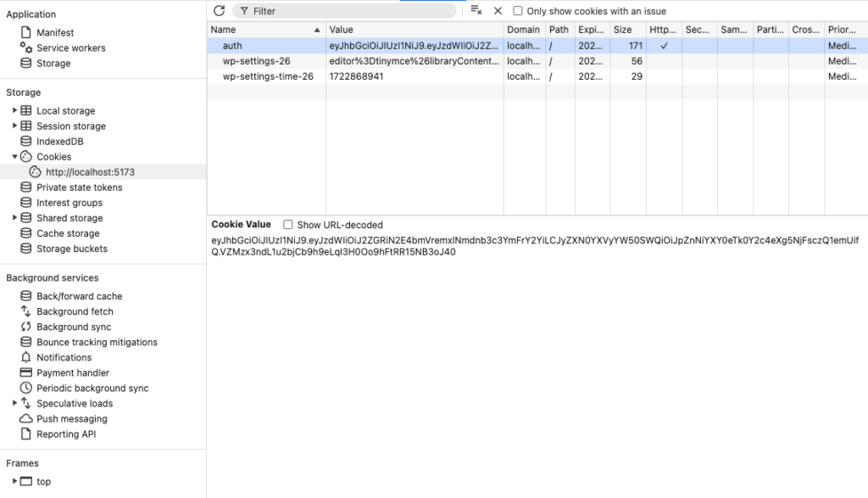Collapse the Cookies tree node
The height and width of the screenshot is (498, 868).
point(14,157)
